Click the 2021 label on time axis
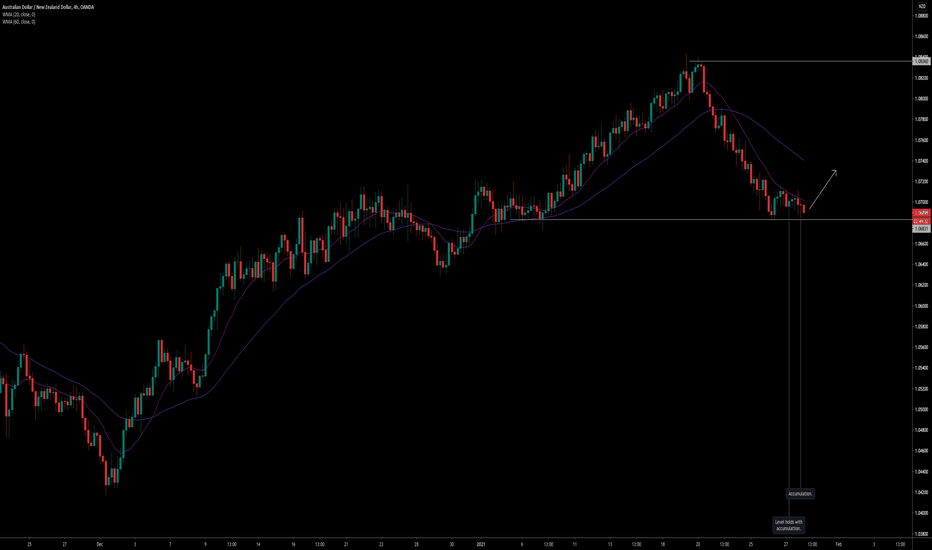The height and width of the screenshot is (550, 932). point(481,544)
